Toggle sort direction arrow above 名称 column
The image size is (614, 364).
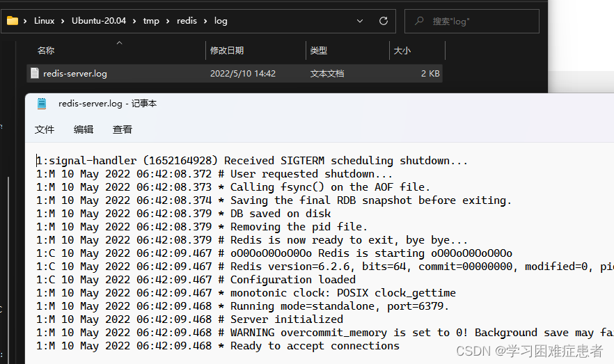[119, 42]
